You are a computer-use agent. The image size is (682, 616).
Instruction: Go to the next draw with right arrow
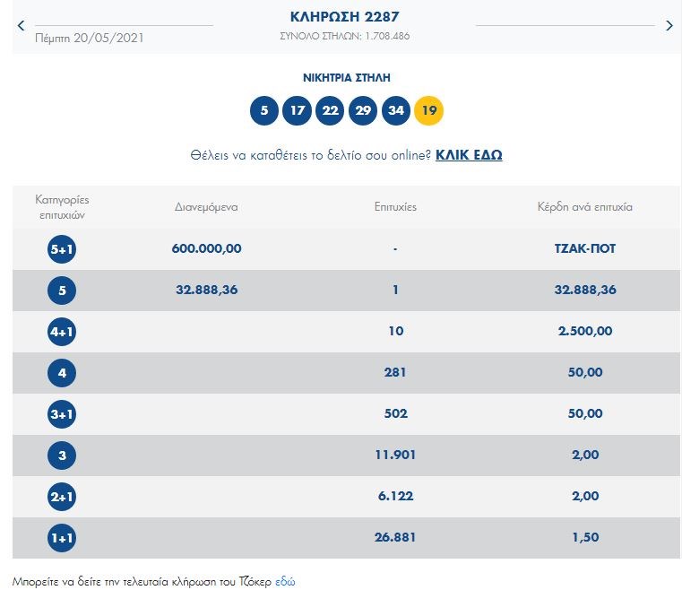tap(669, 26)
